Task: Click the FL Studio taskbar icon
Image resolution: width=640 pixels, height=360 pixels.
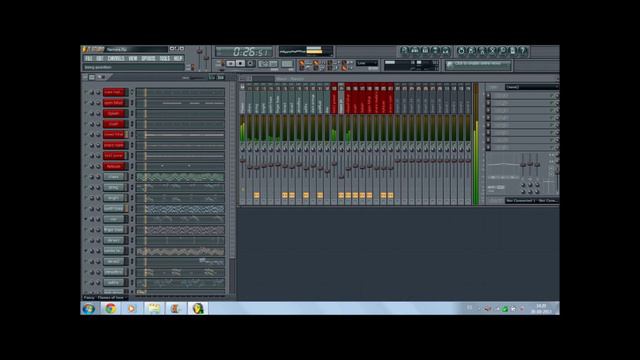Action: (198, 309)
